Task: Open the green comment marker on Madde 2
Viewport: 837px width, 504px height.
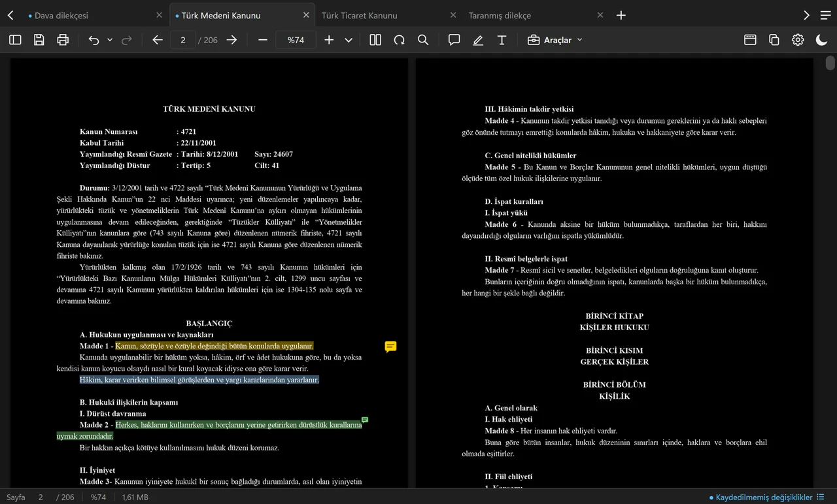Action: 365,420
